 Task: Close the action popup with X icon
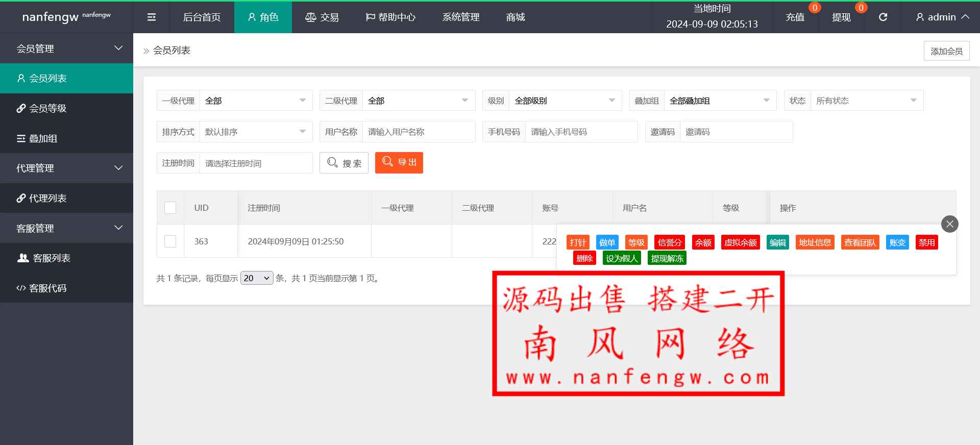[x=949, y=224]
